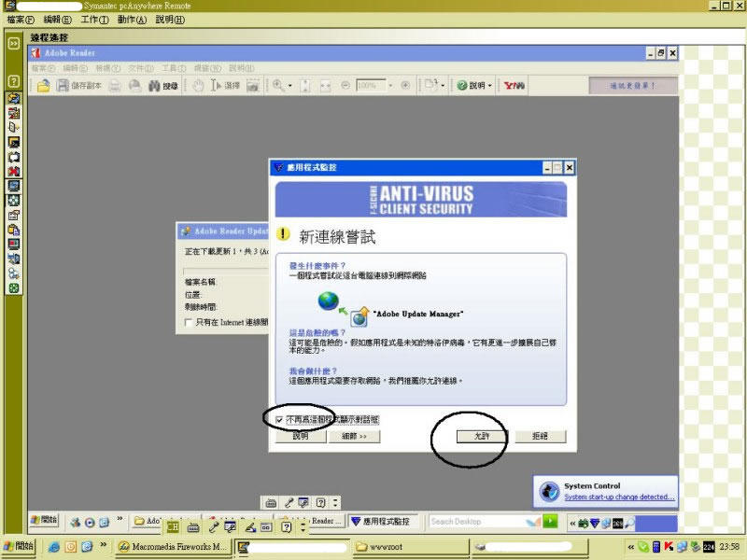Launch Internet Explorer from local quick launch
The height and width of the screenshot is (560, 747).
tap(54, 547)
